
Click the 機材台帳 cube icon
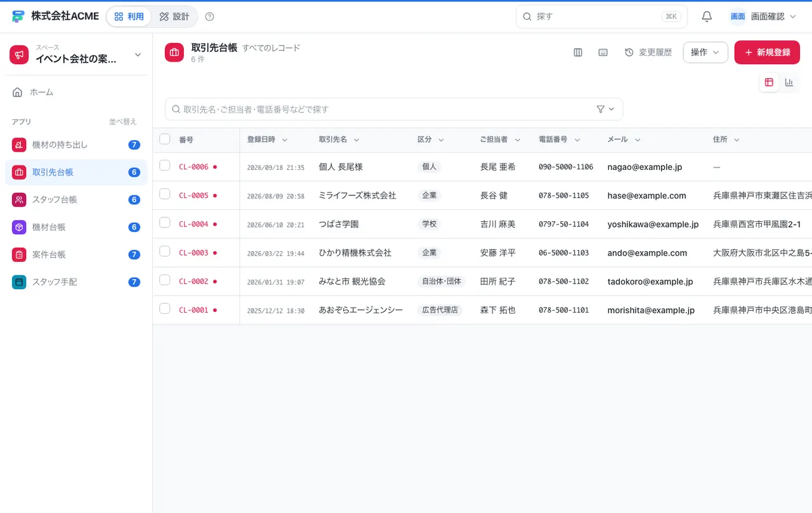[x=19, y=227]
